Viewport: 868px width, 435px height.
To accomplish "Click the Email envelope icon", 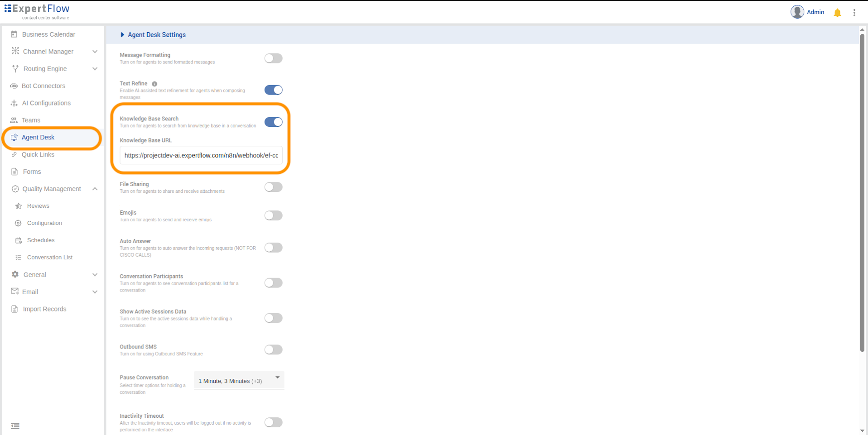I will click(14, 291).
